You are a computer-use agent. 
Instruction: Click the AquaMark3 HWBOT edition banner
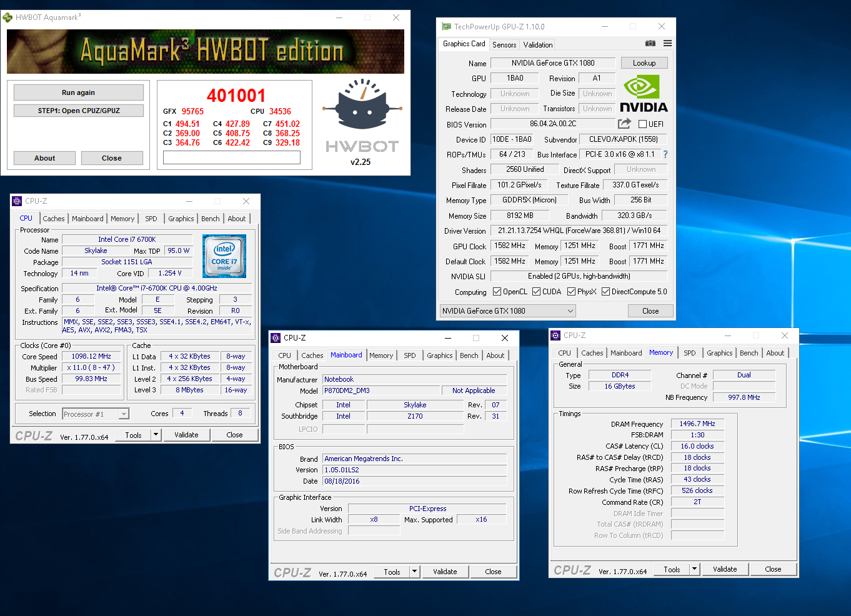pos(206,52)
